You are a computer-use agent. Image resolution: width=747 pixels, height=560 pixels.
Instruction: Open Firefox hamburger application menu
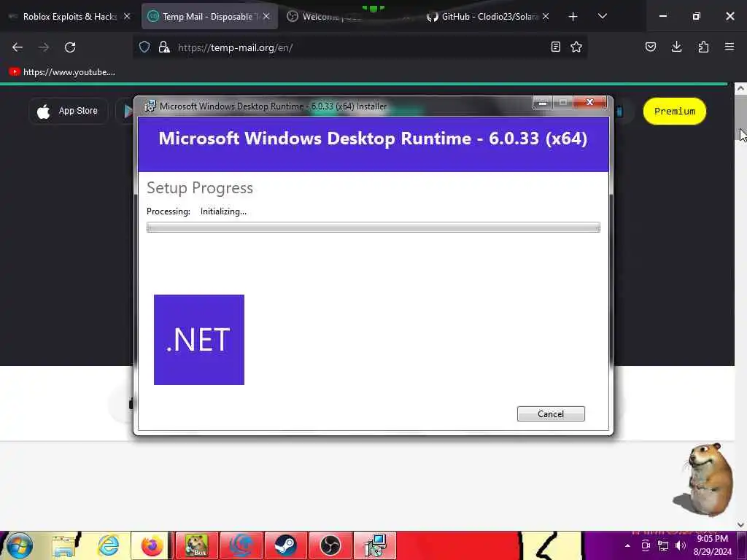(729, 47)
